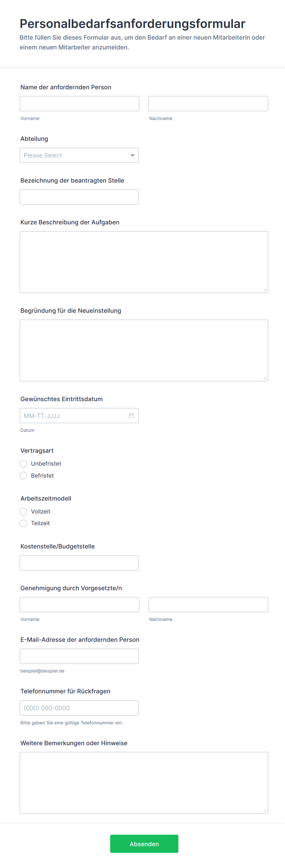Select the Befristet contract option
Viewport: 285px width, 868px height.
pyautogui.click(x=24, y=475)
